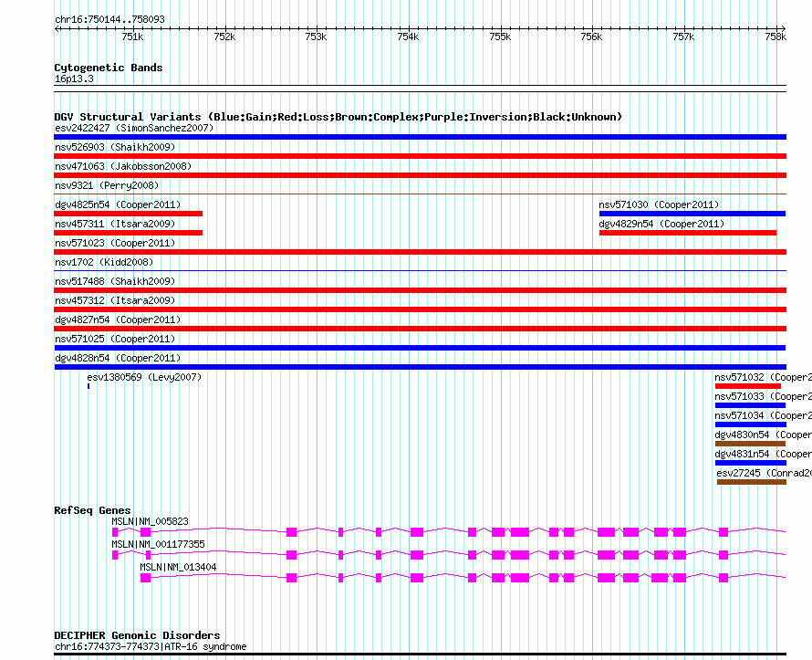
Task: Click the blue esv2422427 gain bar
Action: coord(420,137)
